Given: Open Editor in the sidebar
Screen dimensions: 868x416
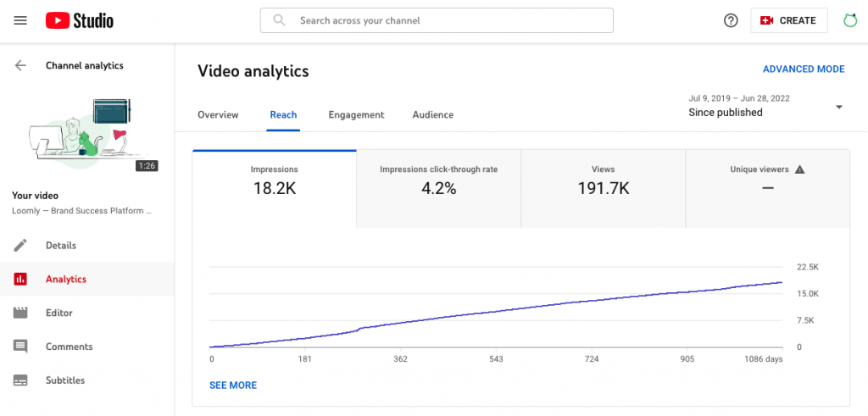Looking at the screenshot, I should [87, 313].
